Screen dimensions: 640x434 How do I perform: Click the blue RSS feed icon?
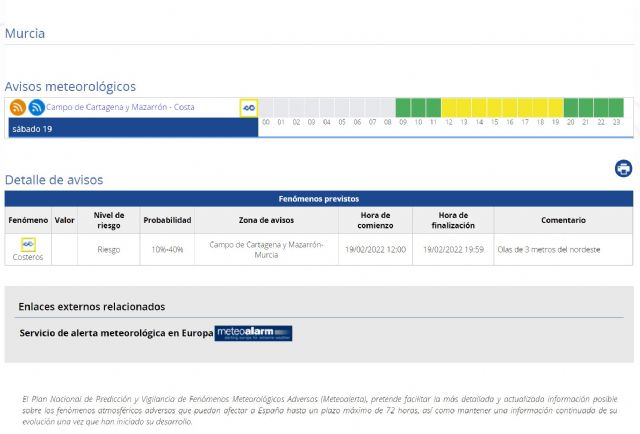click(36, 107)
